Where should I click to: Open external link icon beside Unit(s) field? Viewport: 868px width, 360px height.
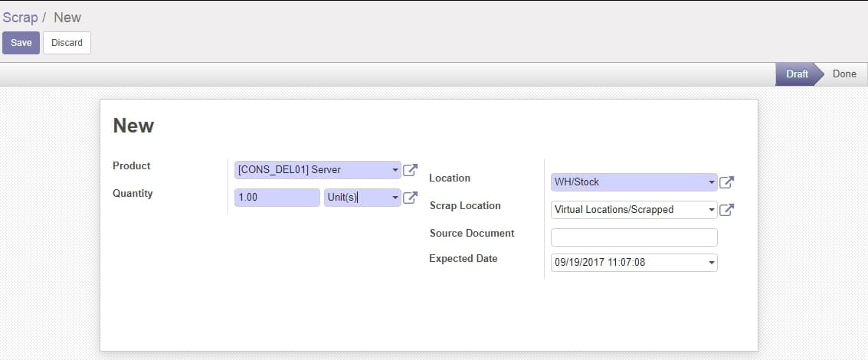pyautogui.click(x=410, y=198)
